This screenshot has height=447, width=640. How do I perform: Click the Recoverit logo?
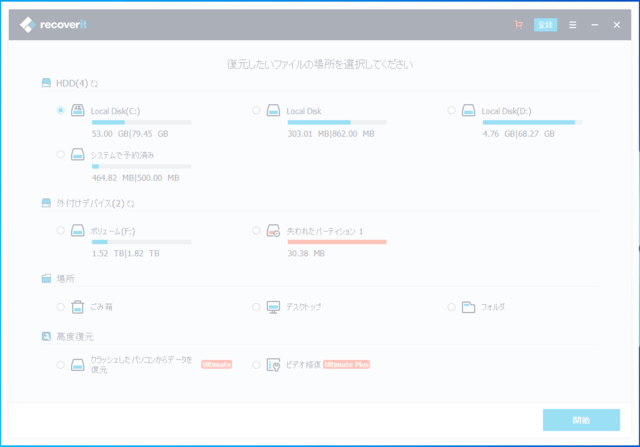coord(53,25)
